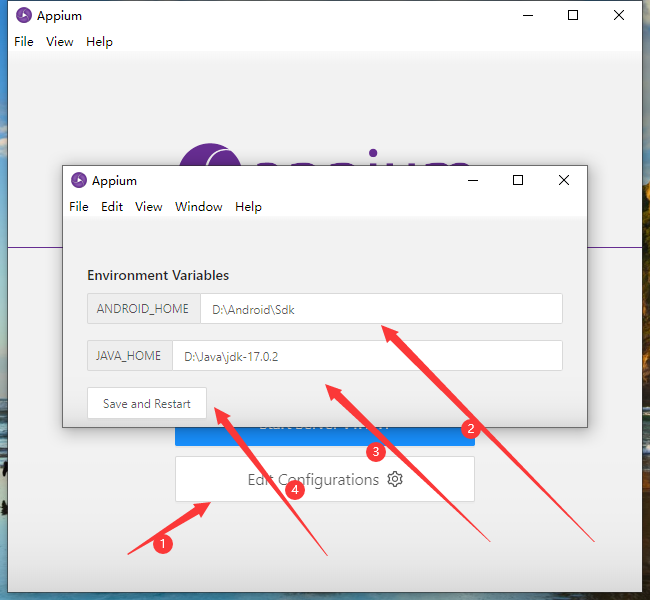Viewport: 650px width, 600px height.
Task: Maximize the front Appium window
Action: [518, 180]
